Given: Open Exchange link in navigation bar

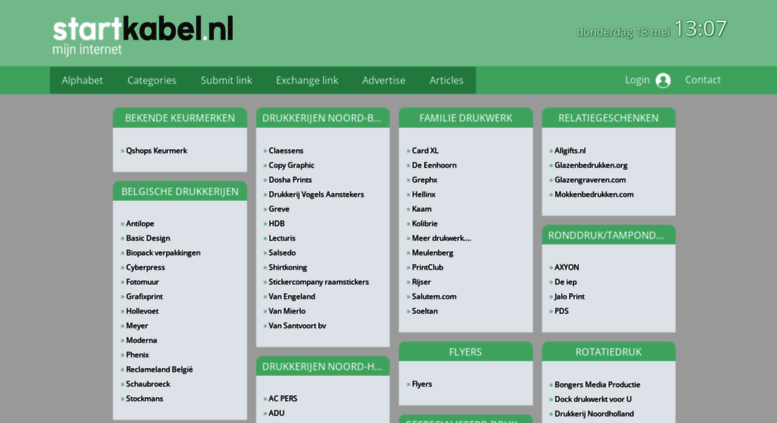Looking at the screenshot, I should click(x=307, y=80).
